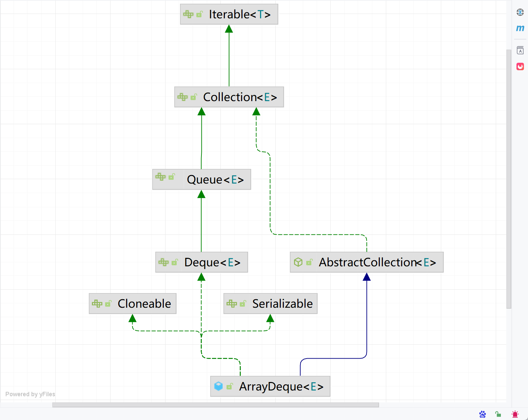Open the Maven tool window (blue m icon)
The width and height of the screenshot is (528, 420).
(x=520, y=28)
